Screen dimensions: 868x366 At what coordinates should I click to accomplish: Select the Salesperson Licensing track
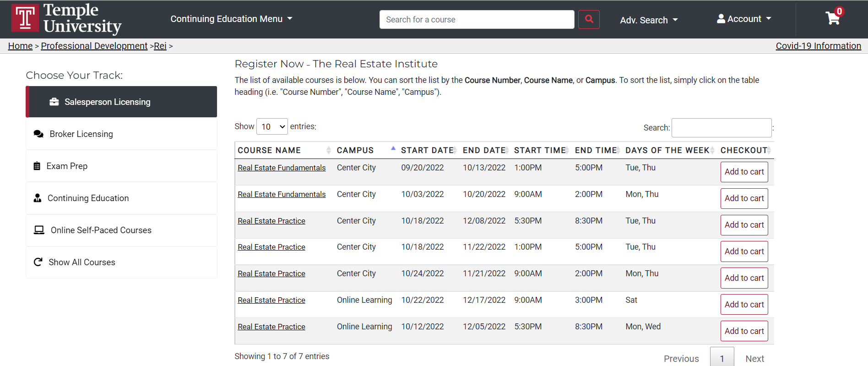(x=121, y=102)
